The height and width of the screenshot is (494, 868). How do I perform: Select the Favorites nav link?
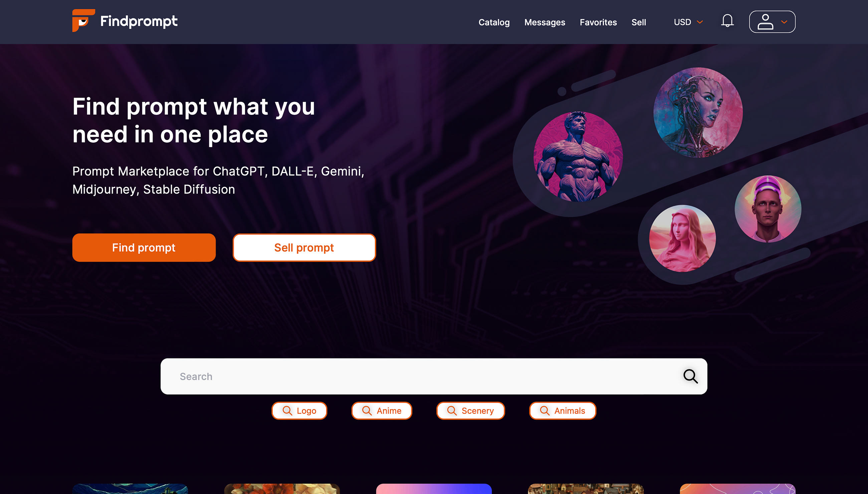[598, 21]
